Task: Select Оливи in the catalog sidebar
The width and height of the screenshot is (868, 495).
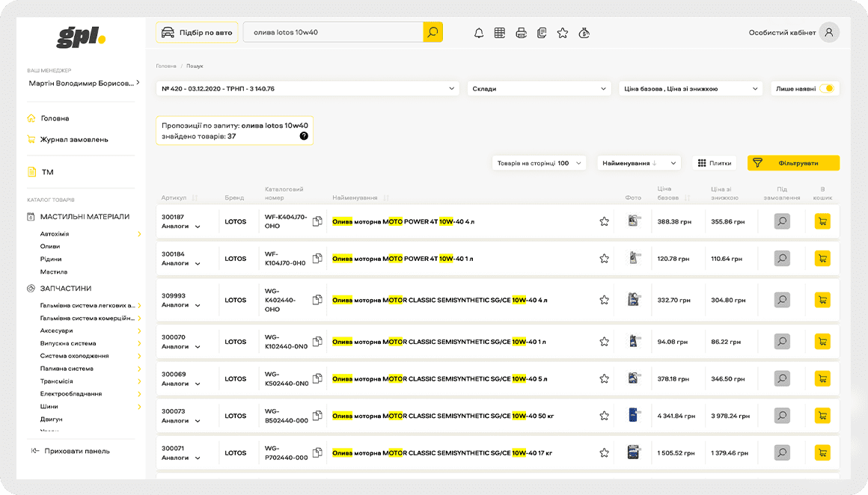Action: [50, 246]
